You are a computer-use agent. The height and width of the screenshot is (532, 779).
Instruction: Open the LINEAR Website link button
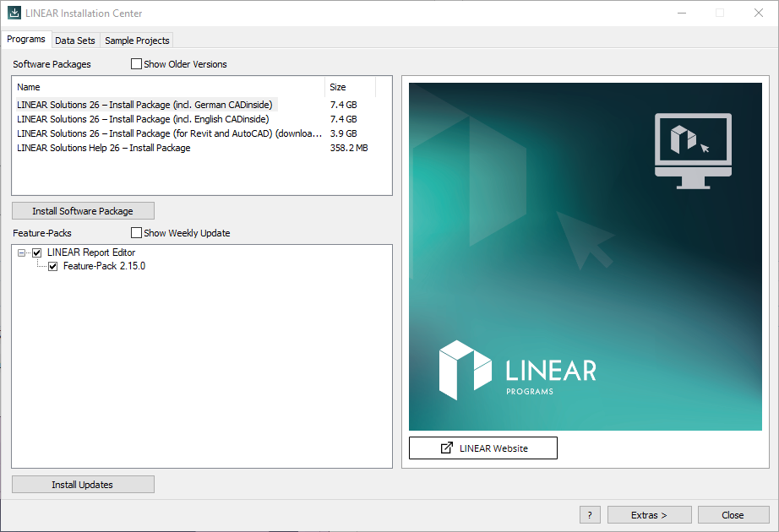click(483, 448)
